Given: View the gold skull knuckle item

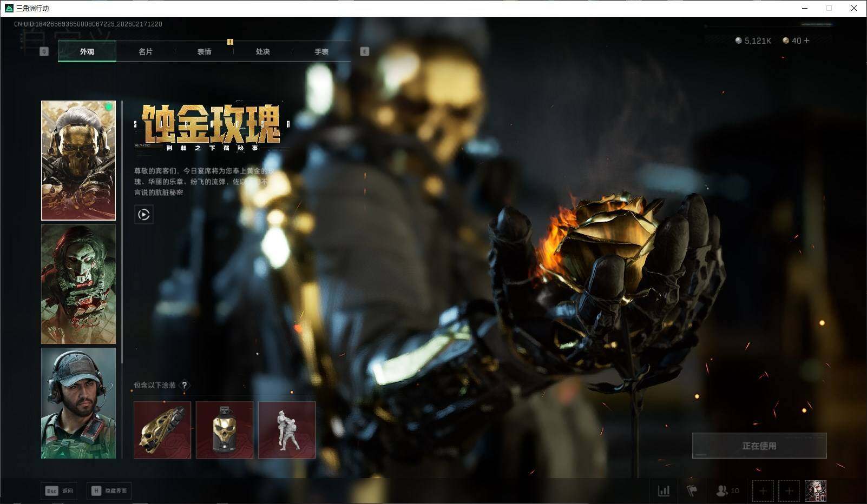Looking at the screenshot, I should [162, 430].
